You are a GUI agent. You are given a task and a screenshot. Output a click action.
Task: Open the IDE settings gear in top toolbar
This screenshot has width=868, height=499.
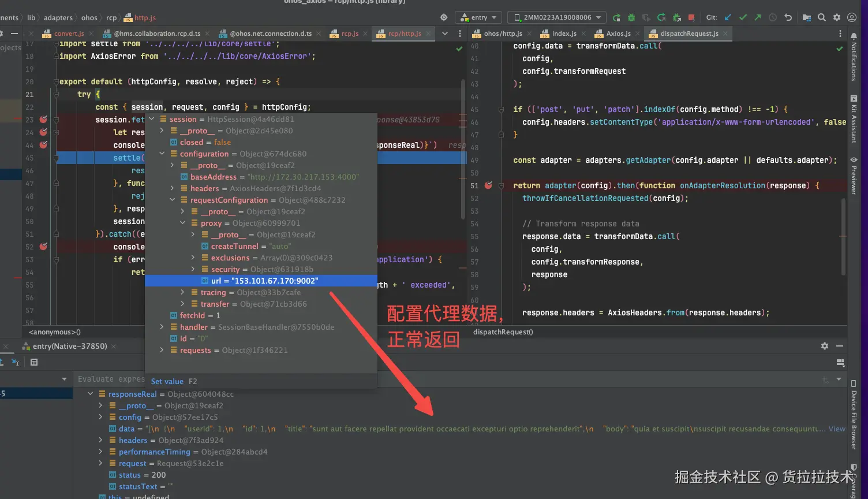pyautogui.click(x=837, y=17)
